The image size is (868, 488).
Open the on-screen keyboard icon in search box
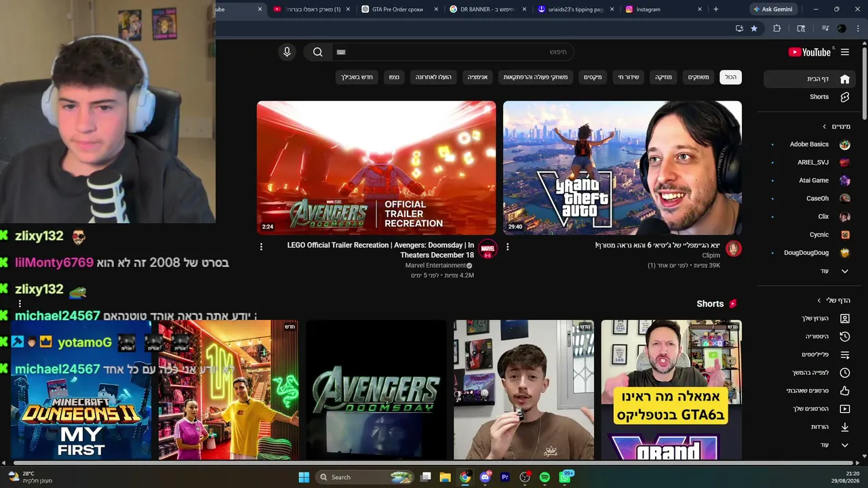[x=341, y=52]
